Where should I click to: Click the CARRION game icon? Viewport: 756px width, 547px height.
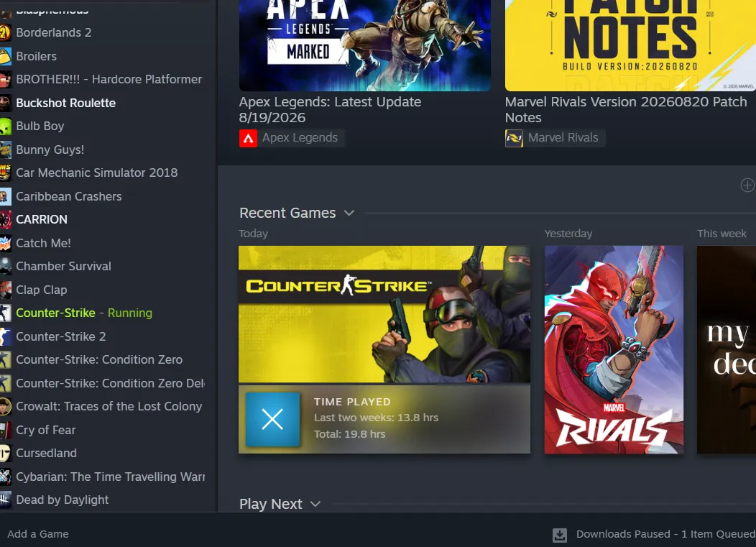[5, 220]
